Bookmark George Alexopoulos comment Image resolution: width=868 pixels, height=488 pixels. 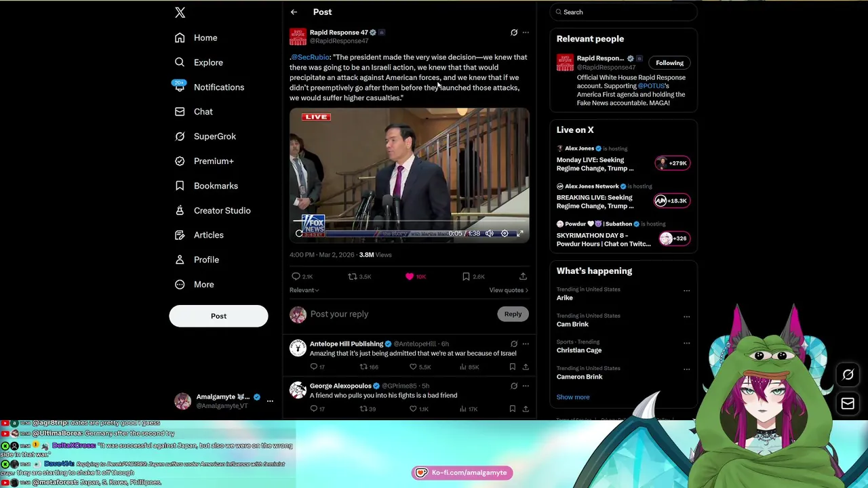click(512, 409)
